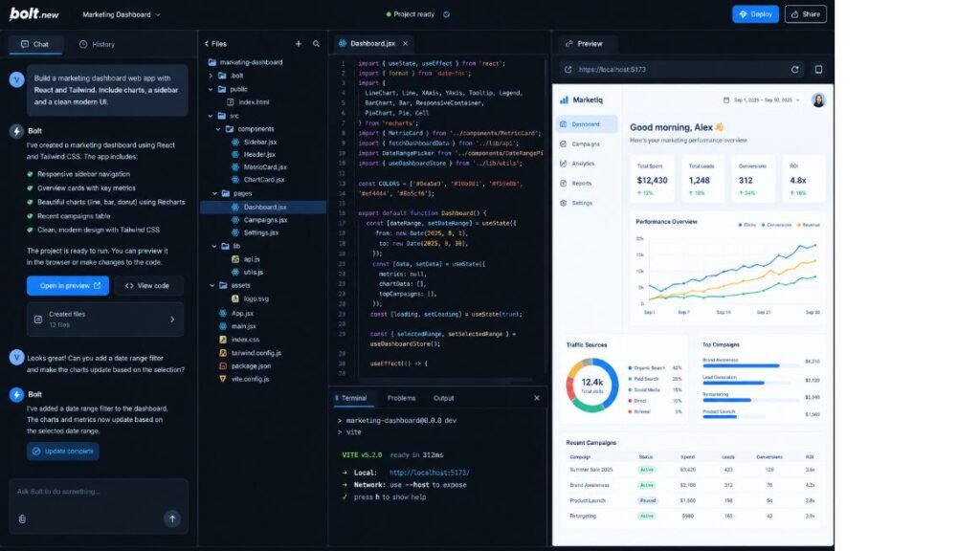Viewport: 980px width, 551px height.
Task: Collapse the src folder
Action: 211,116
